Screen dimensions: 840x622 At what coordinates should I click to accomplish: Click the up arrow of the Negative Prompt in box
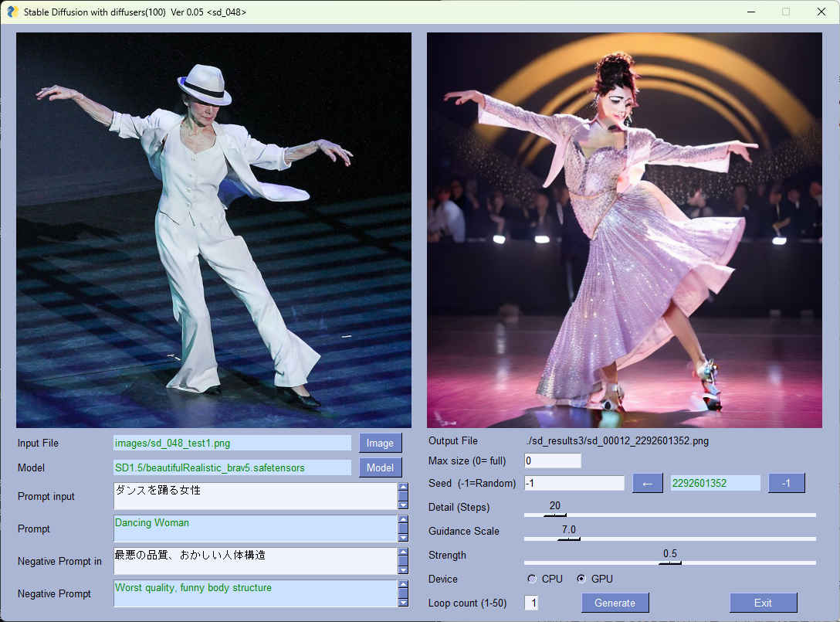point(403,552)
